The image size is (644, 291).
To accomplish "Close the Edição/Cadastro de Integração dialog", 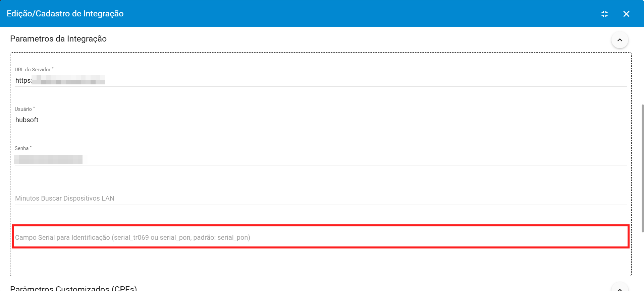I will coord(626,14).
